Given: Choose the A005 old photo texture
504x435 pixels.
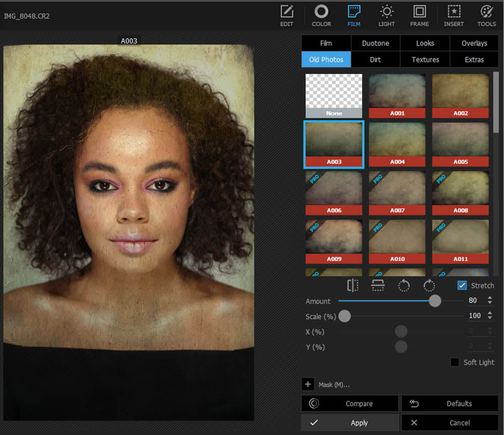Looking at the screenshot, I should point(460,144).
